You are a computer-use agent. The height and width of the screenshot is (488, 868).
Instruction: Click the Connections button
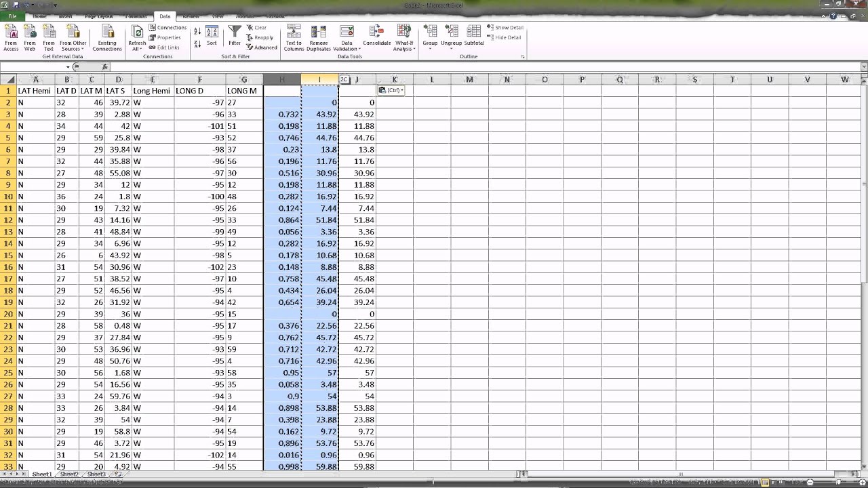(167, 28)
